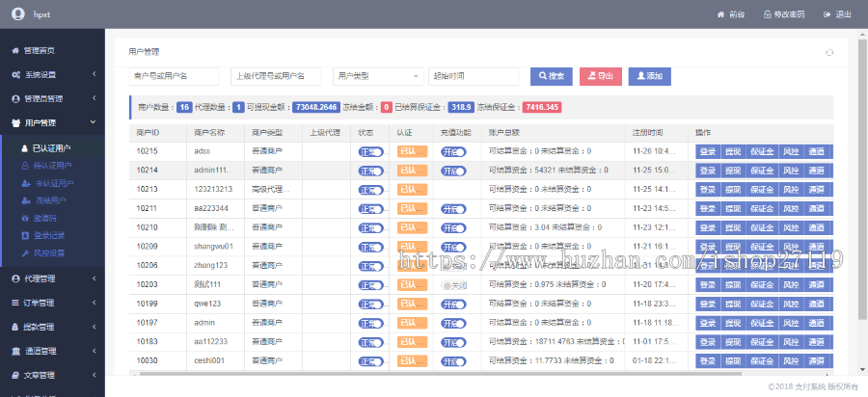This screenshot has height=397, width=868.
Task: Click 风控 button for merchant 10211
Action: pyautogui.click(x=791, y=209)
